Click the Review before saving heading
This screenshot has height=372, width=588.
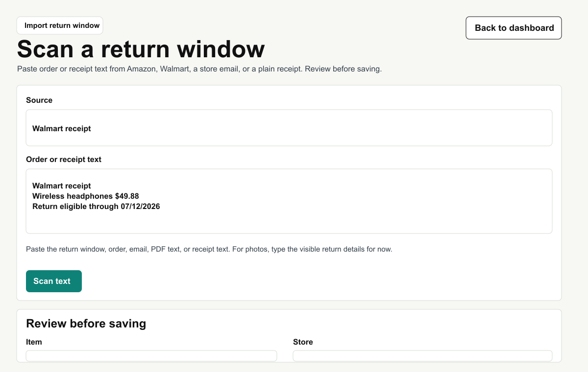point(86,323)
